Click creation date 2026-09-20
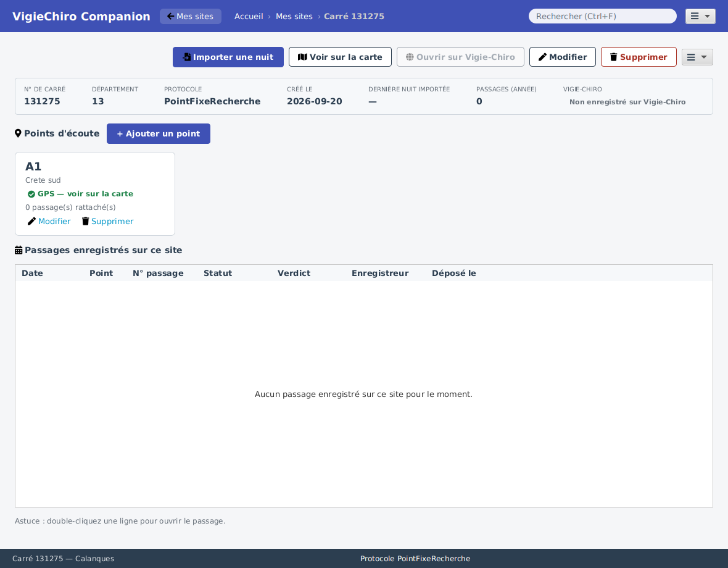 tap(314, 102)
